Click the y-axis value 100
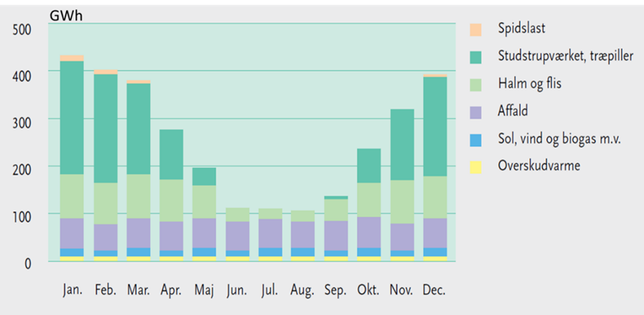Viewport: 644px width, 315px height. (22, 216)
